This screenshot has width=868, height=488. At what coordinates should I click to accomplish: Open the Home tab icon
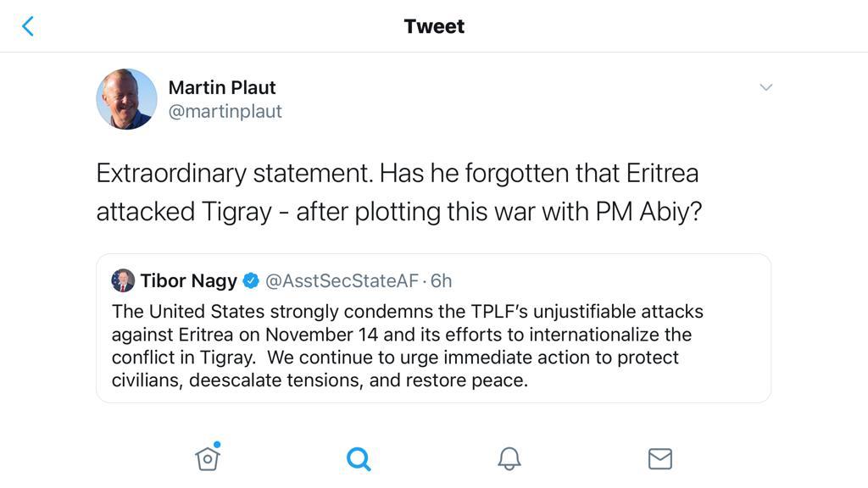208,458
